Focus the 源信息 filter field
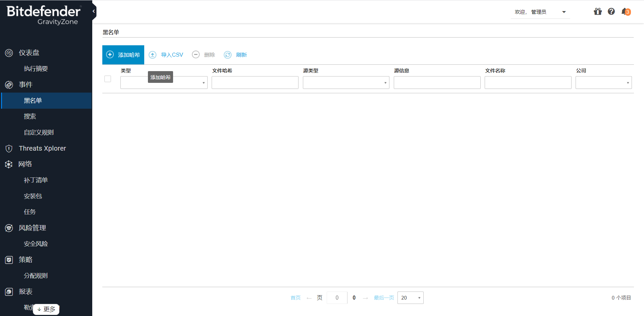The image size is (644, 316). click(437, 83)
